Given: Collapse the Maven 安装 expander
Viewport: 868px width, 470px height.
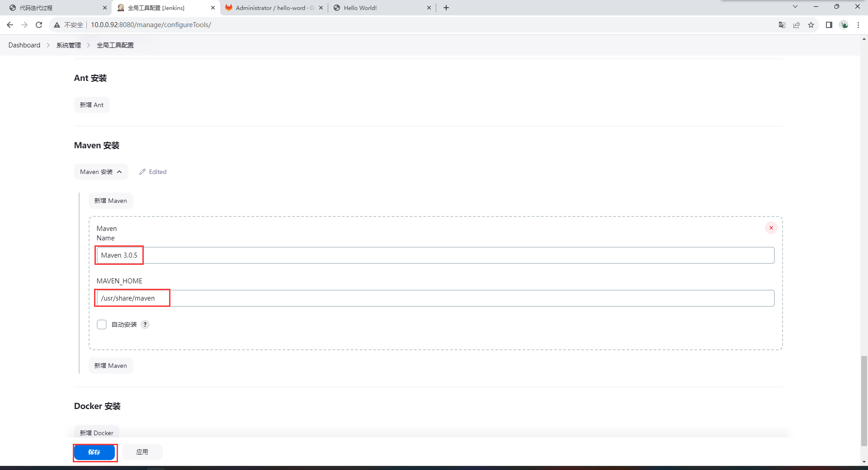Looking at the screenshot, I should [101, 172].
